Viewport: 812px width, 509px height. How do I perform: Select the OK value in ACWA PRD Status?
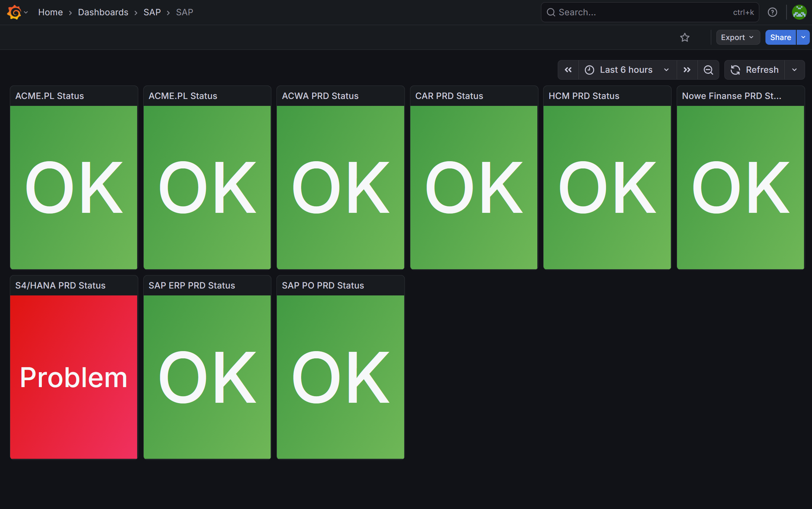pyautogui.click(x=341, y=187)
